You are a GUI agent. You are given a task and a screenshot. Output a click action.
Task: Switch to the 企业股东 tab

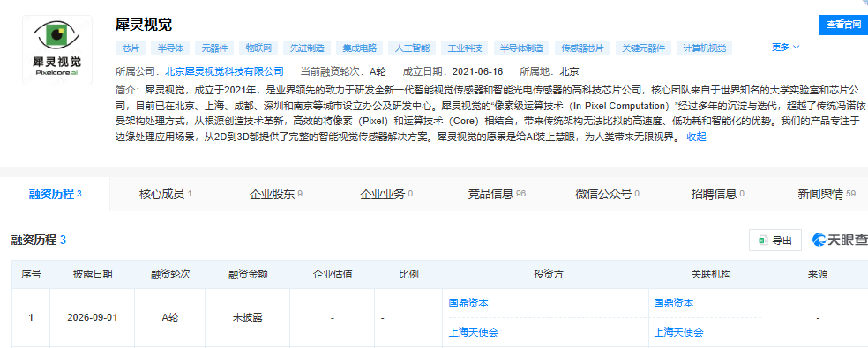[x=276, y=194]
